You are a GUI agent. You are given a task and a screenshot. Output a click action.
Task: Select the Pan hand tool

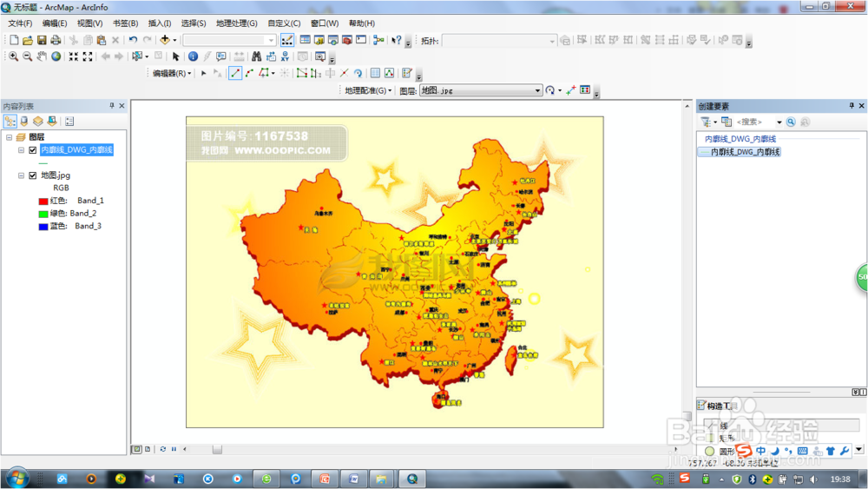tap(42, 56)
